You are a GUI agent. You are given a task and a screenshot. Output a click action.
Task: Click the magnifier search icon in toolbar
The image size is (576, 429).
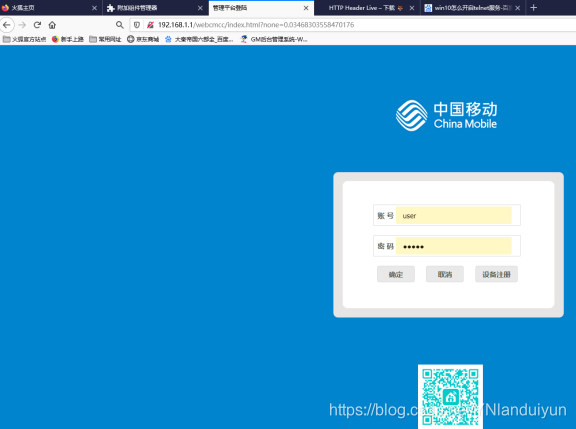click(x=119, y=25)
